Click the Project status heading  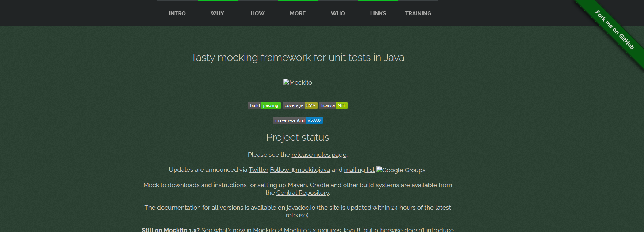coord(298,137)
